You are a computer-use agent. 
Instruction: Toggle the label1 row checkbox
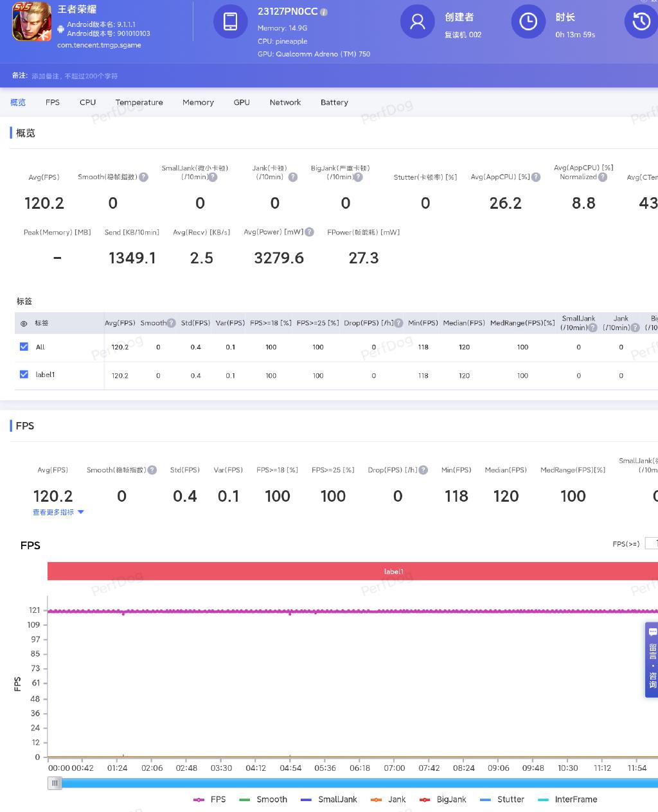[24, 374]
